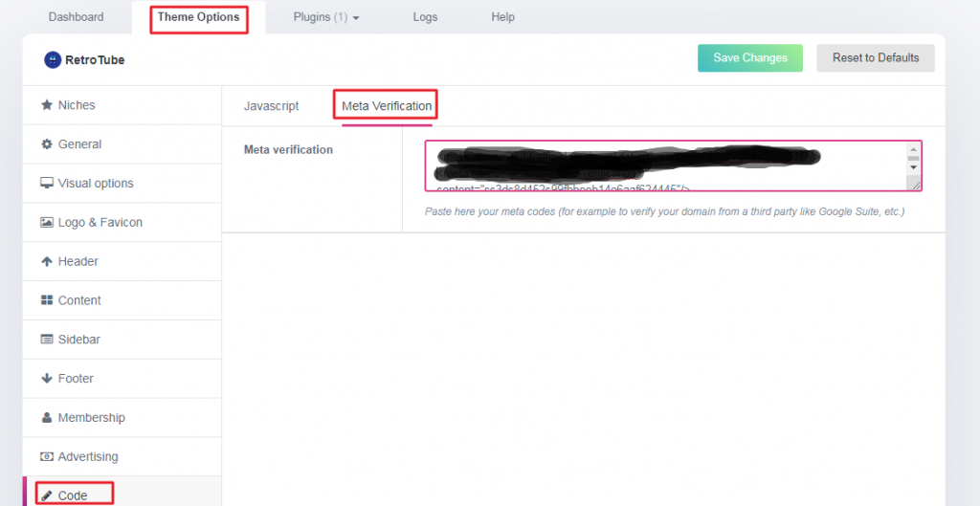The height and width of the screenshot is (506, 980).
Task: Go to the Dashboard tab
Action: coord(76,17)
